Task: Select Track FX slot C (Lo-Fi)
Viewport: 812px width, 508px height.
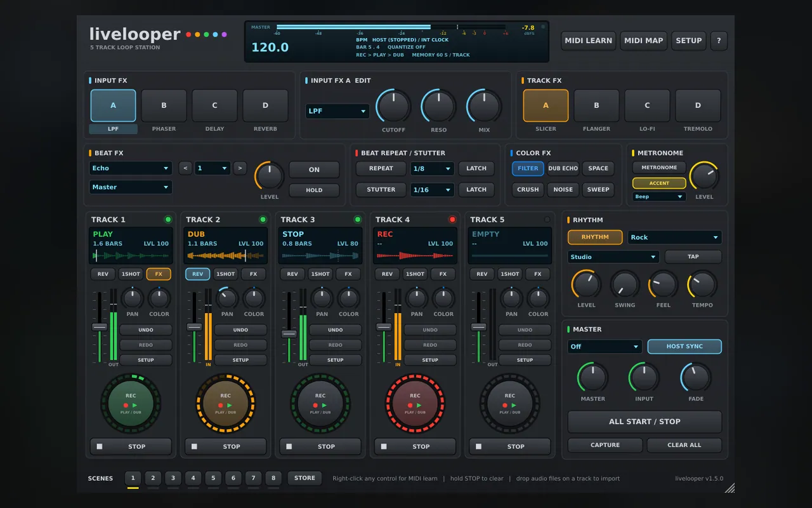Action: click(x=647, y=105)
